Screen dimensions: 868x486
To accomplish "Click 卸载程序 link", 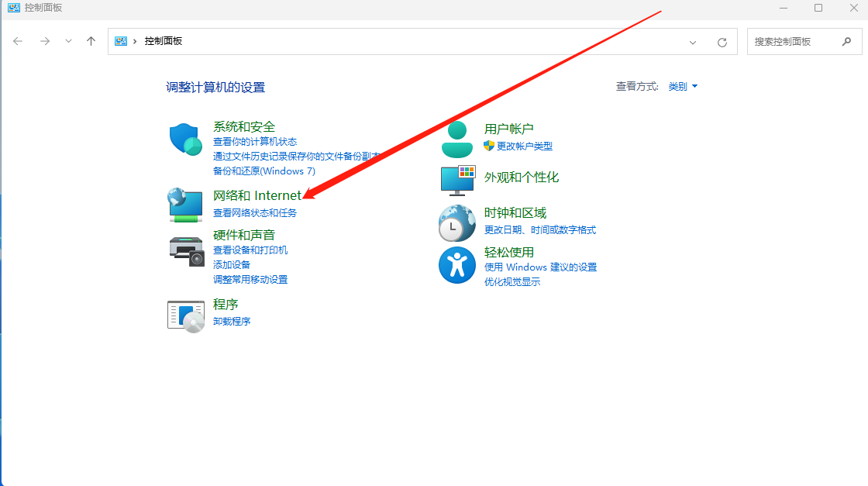I will [x=232, y=322].
